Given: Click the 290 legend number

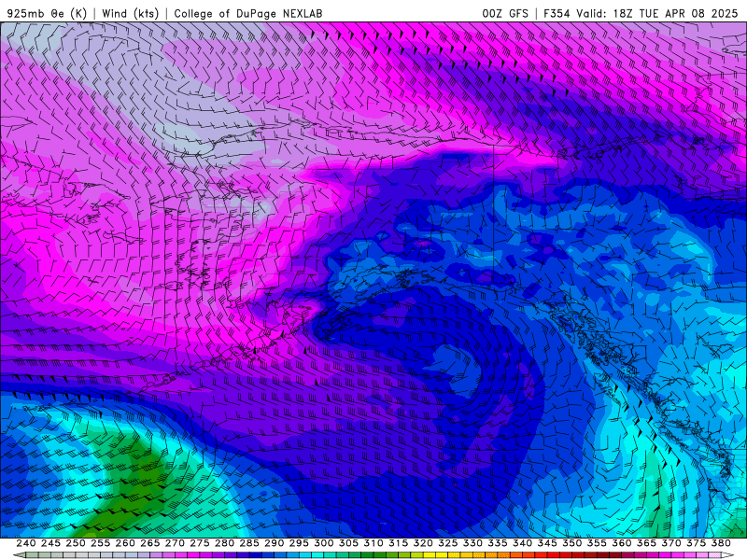Looking at the screenshot, I should point(274,543).
